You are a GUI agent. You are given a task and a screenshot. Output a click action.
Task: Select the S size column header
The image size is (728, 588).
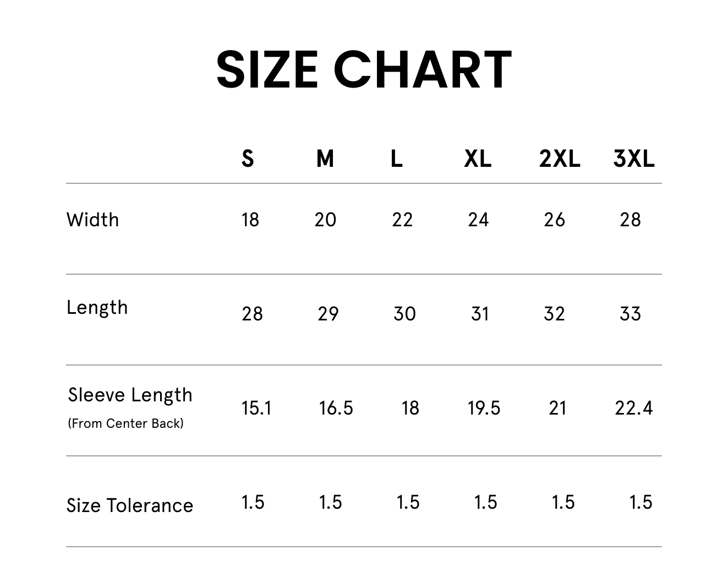click(x=248, y=159)
